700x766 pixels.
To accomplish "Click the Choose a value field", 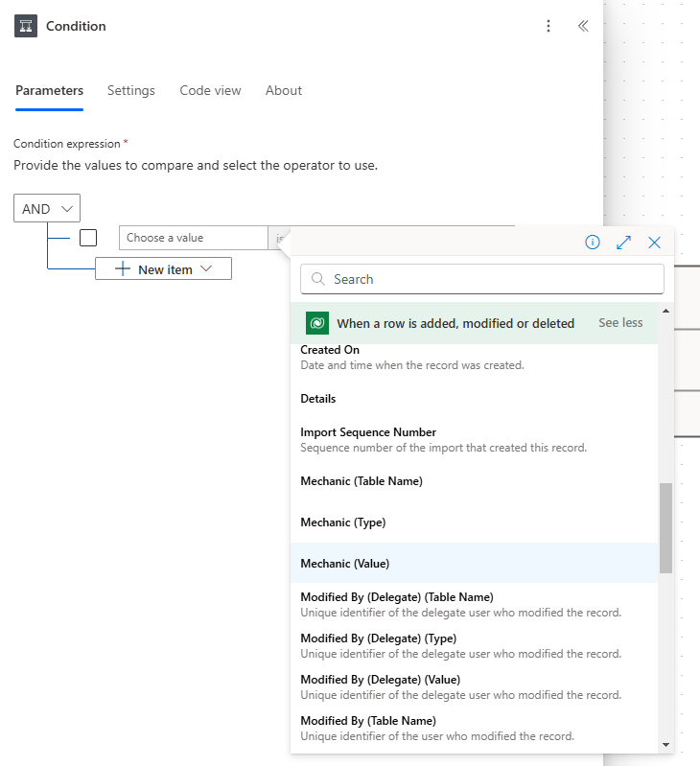I will tap(192, 238).
